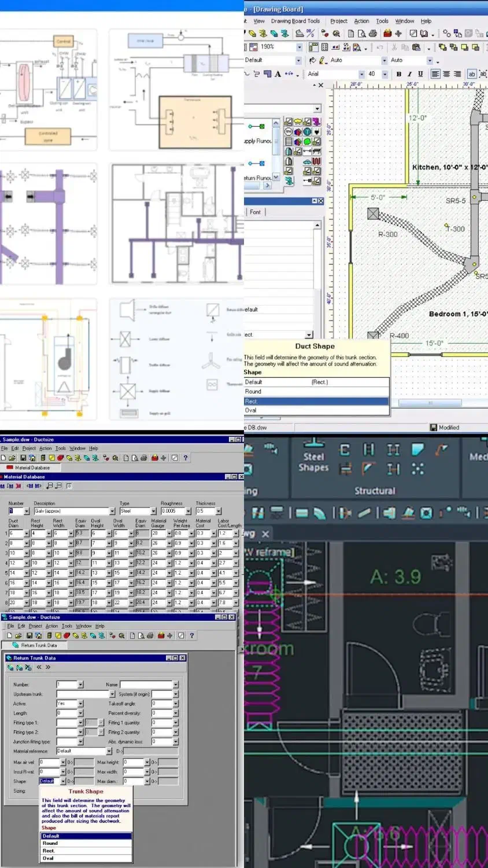Select the Return Trunk Data tab
Viewport: 488px width, 868px height.
point(34,645)
